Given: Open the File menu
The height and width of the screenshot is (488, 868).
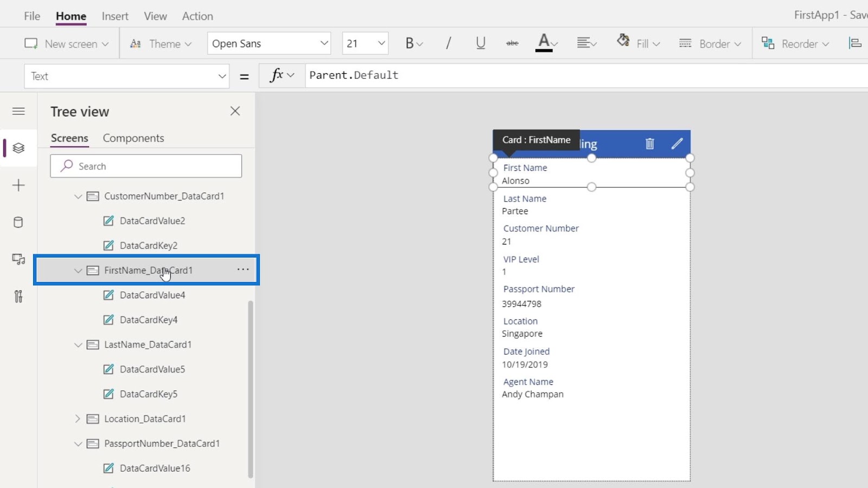Looking at the screenshot, I should point(32,16).
